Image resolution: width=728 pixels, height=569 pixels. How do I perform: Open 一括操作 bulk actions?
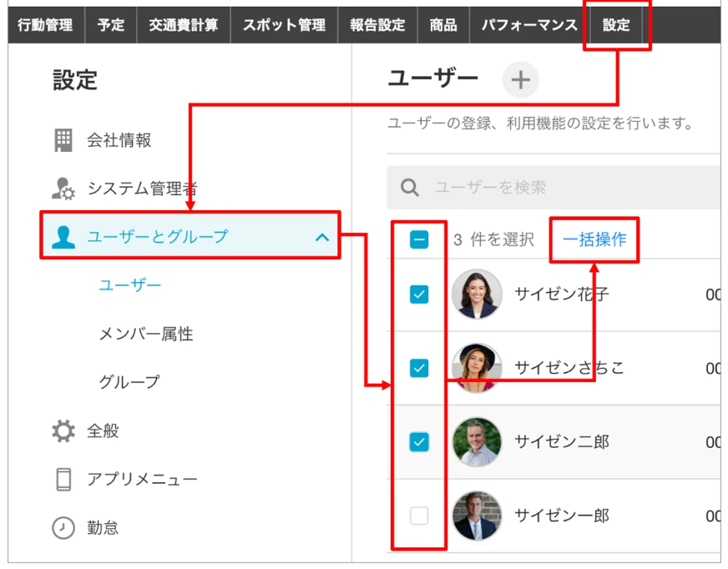tap(594, 239)
